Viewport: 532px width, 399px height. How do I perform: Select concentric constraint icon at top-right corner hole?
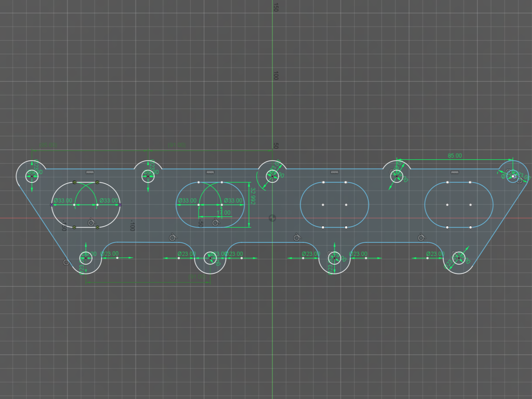509,172
